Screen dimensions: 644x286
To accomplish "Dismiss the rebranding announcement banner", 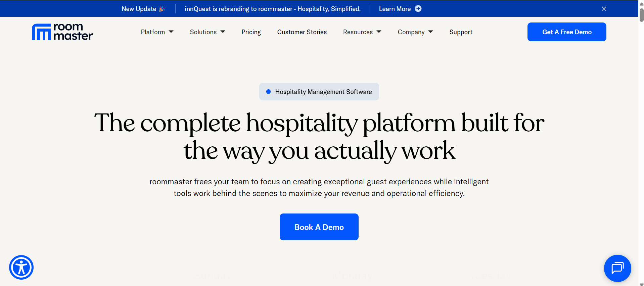I will point(604,9).
